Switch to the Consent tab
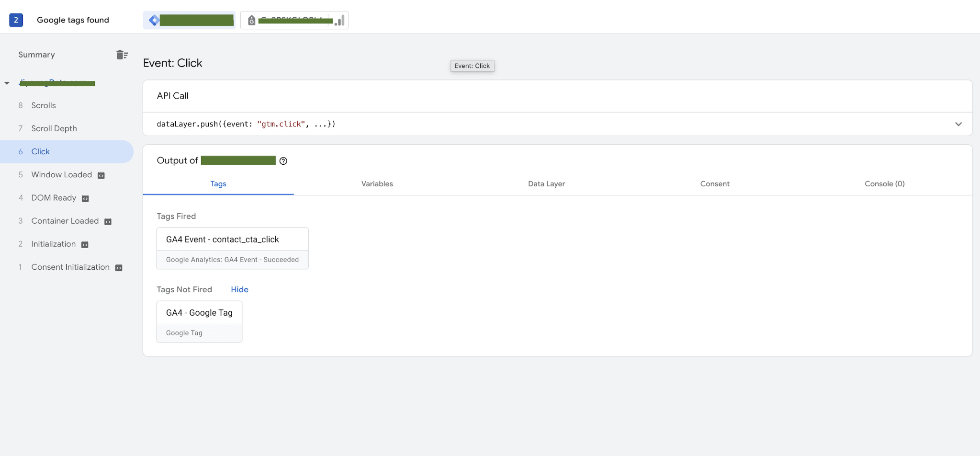 (x=715, y=184)
